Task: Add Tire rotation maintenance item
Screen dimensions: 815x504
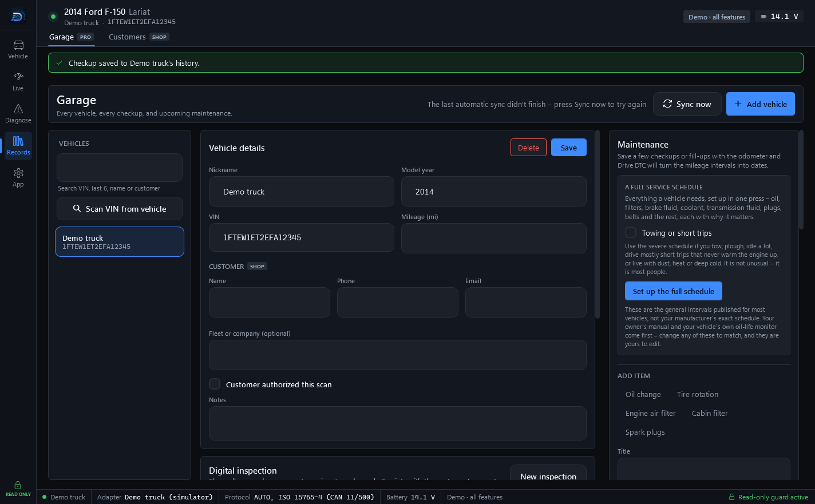Action: 698,395
